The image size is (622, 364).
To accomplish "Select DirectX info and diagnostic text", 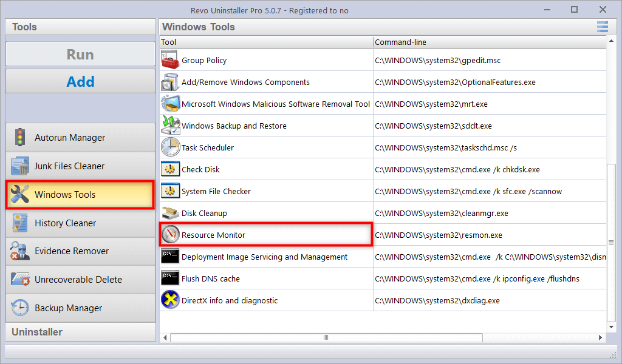I will pyautogui.click(x=229, y=300).
